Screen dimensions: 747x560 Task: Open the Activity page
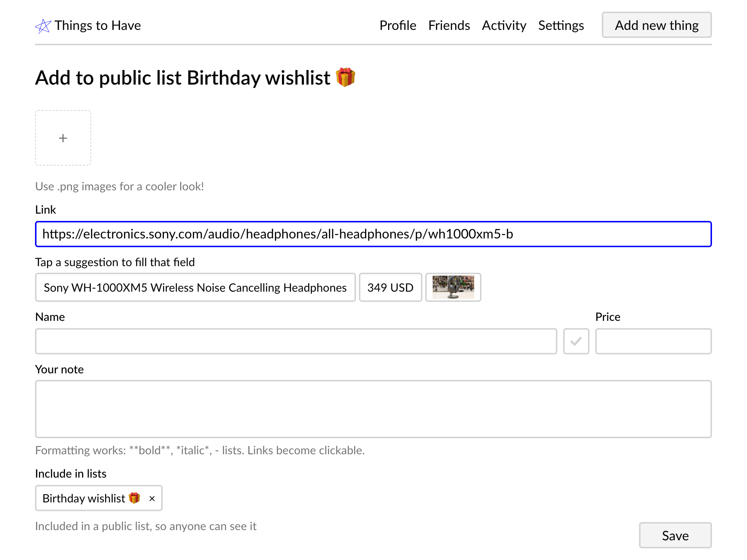[504, 26]
